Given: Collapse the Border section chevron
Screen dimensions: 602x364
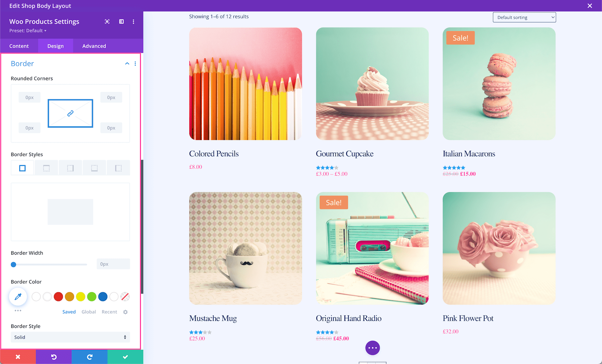Looking at the screenshot, I should [x=127, y=64].
